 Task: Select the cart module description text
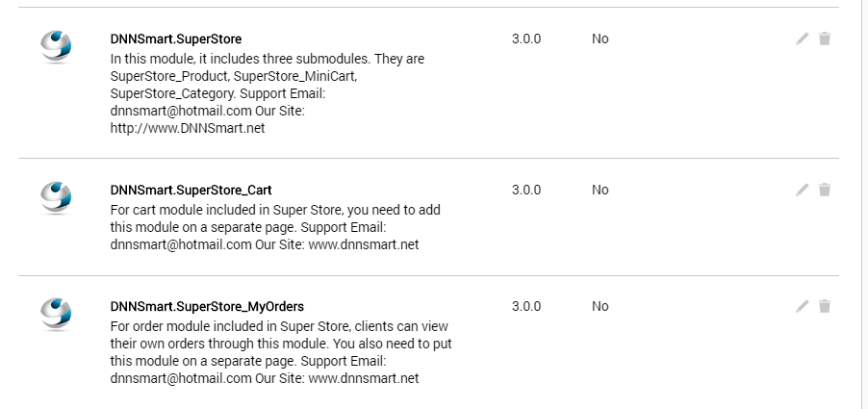coord(275,227)
